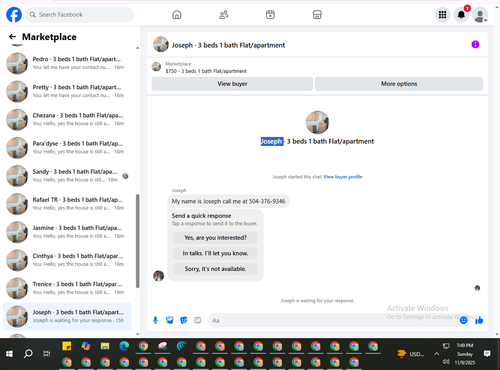Open Para'dyse conversation in chat list

point(67,147)
